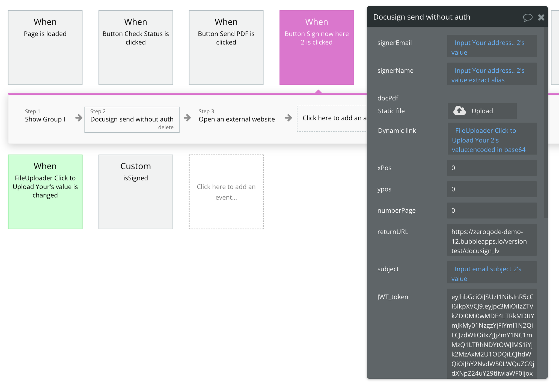
Task: Click the cloud upload icon for Static file
Action: (459, 111)
